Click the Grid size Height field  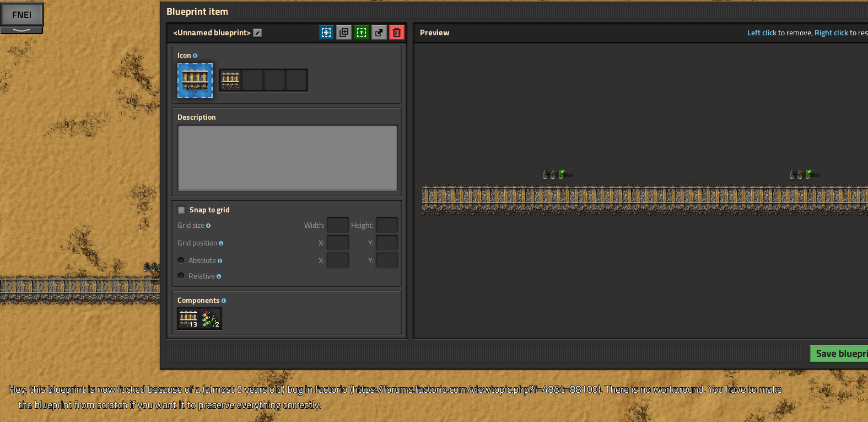pyautogui.click(x=387, y=225)
